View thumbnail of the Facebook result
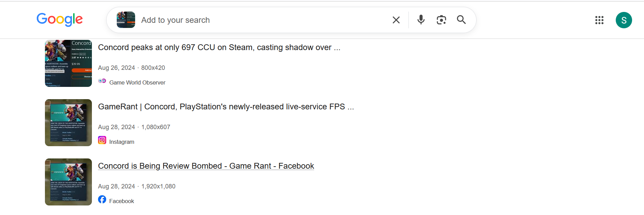This screenshot has width=644, height=215. coord(68,182)
